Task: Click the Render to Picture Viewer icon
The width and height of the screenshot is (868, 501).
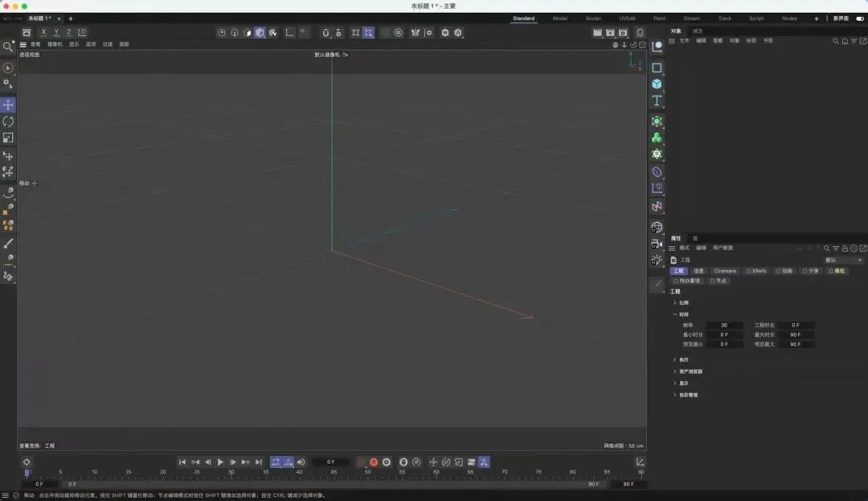Action: click(610, 33)
